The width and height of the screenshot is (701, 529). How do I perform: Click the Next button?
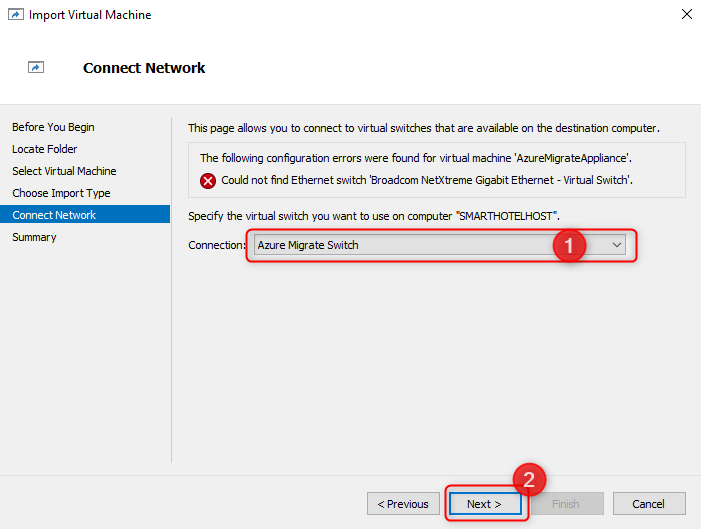485,504
